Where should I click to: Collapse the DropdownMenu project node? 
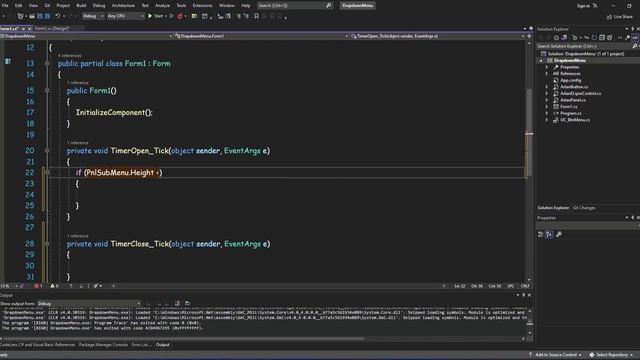[x=541, y=60]
